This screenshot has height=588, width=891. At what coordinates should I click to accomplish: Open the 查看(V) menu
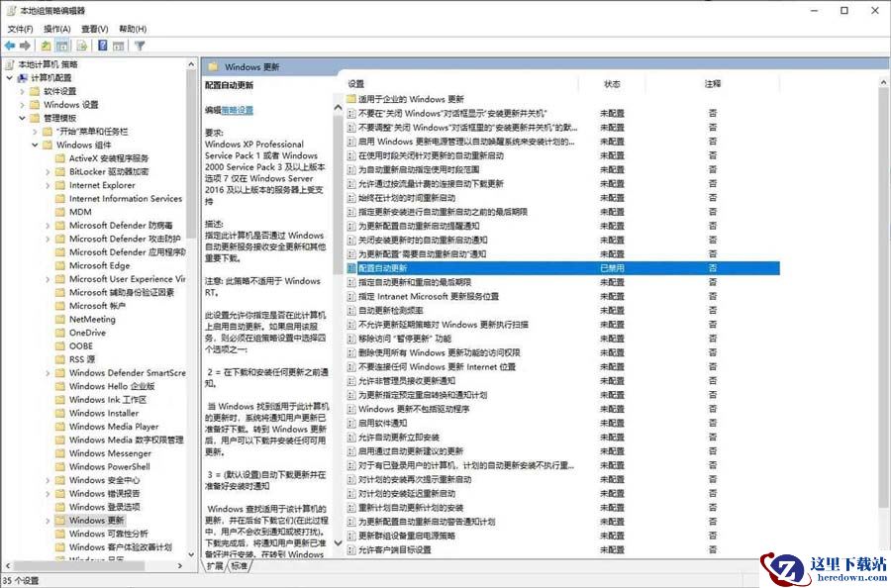click(x=95, y=29)
